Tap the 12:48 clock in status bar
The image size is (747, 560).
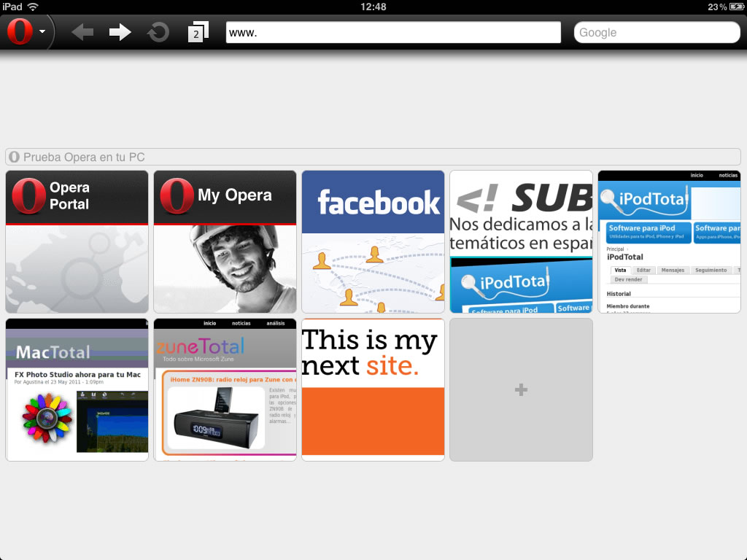click(x=373, y=7)
